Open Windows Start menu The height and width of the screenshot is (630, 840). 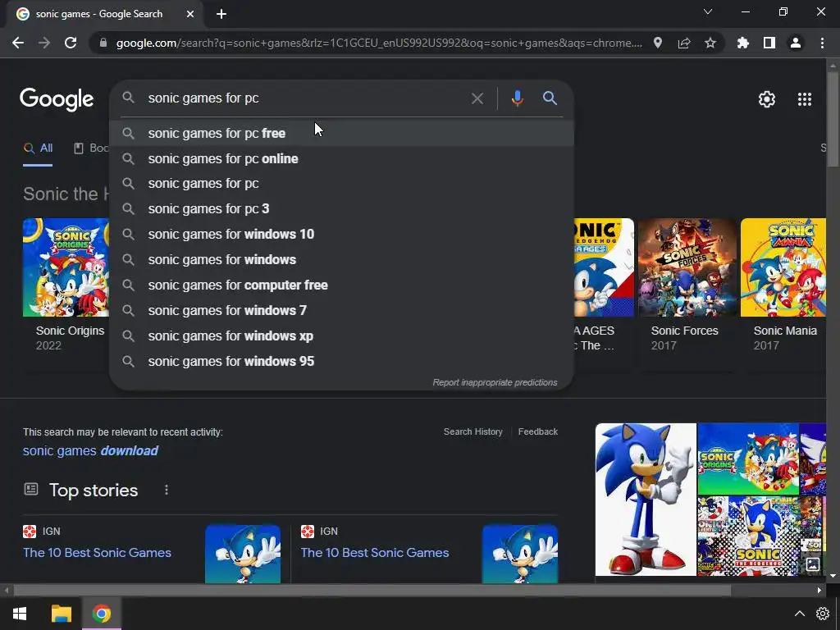[x=20, y=614]
